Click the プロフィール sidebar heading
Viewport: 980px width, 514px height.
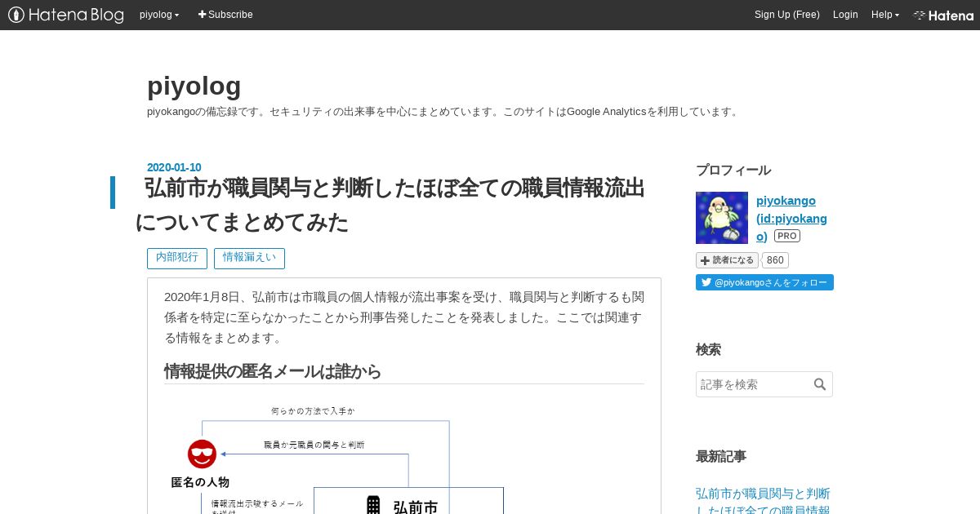(733, 170)
